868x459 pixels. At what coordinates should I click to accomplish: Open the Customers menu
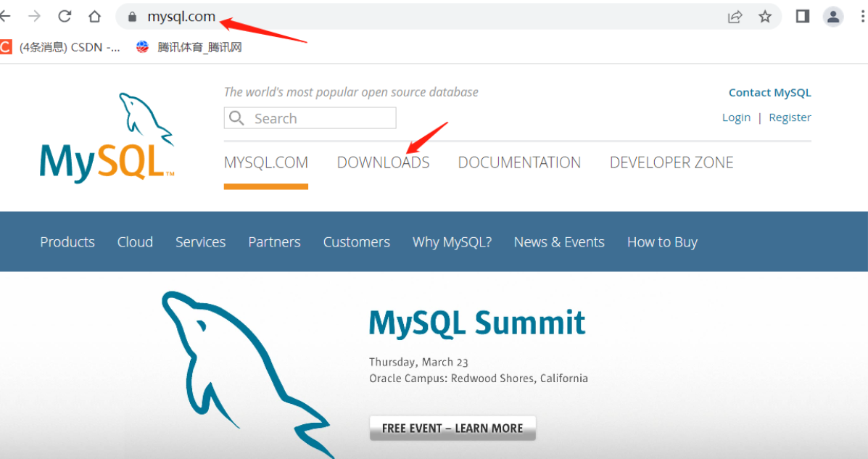357,242
